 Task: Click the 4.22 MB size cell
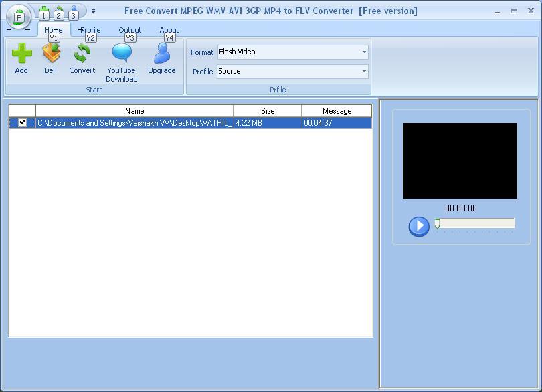click(268, 123)
